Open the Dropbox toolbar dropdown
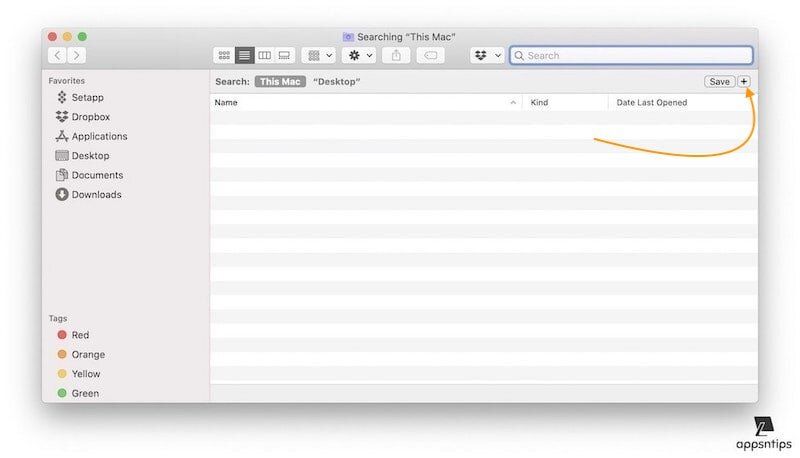The image size is (800, 458). tap(487, 56)
